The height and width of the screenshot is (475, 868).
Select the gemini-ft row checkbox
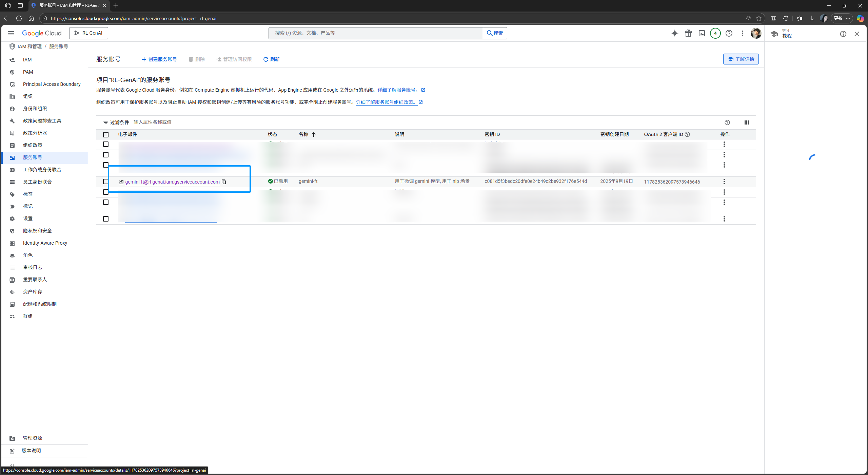tap(106, 182)
